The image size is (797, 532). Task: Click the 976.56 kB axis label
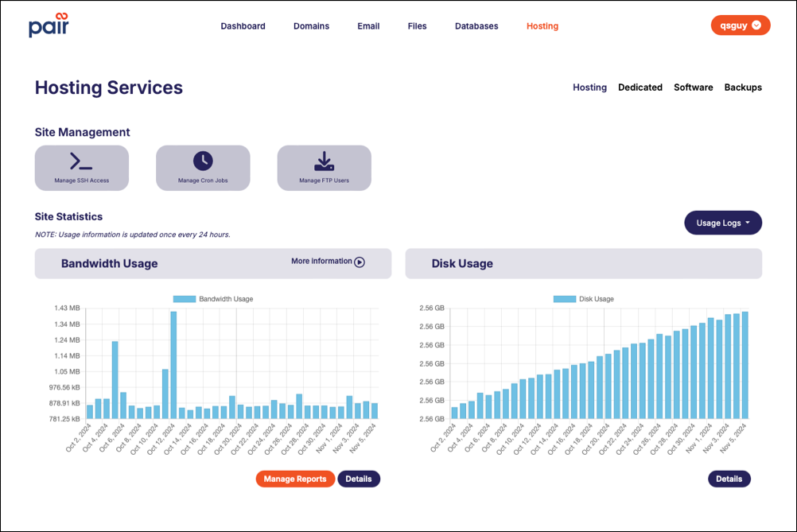point(64,387)
